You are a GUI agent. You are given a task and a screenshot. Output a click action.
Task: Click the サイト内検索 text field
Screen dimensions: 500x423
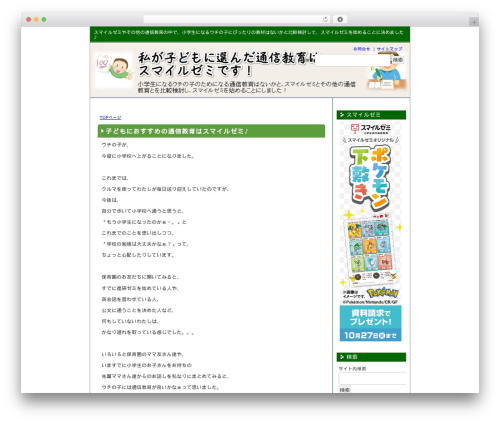point(372,378)
